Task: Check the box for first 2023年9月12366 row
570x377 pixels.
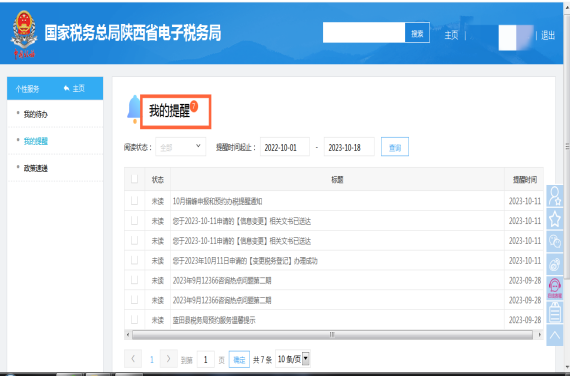Action: (x=135, y=280)
